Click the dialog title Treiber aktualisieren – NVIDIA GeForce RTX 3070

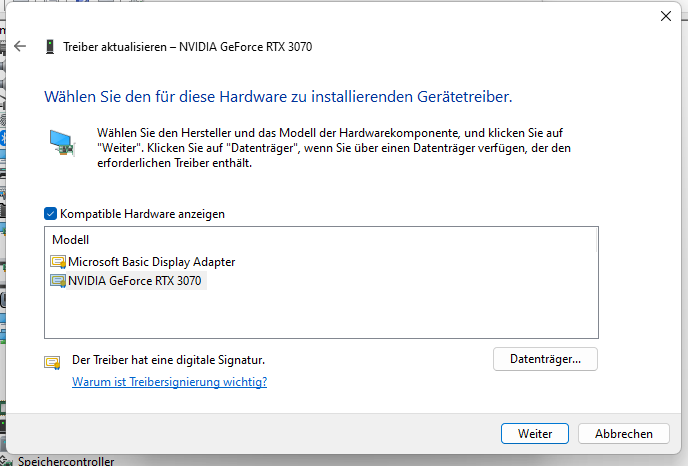(187, 47)
